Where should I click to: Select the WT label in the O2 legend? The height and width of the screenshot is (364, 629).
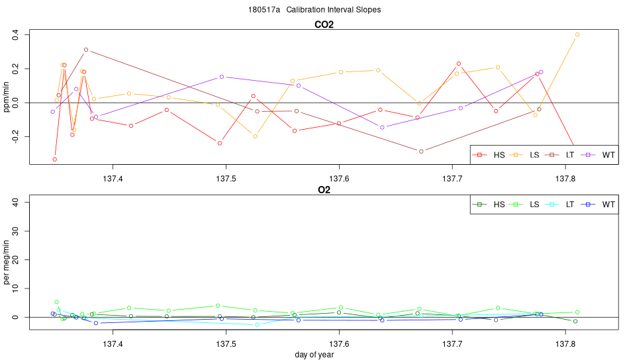608,205
